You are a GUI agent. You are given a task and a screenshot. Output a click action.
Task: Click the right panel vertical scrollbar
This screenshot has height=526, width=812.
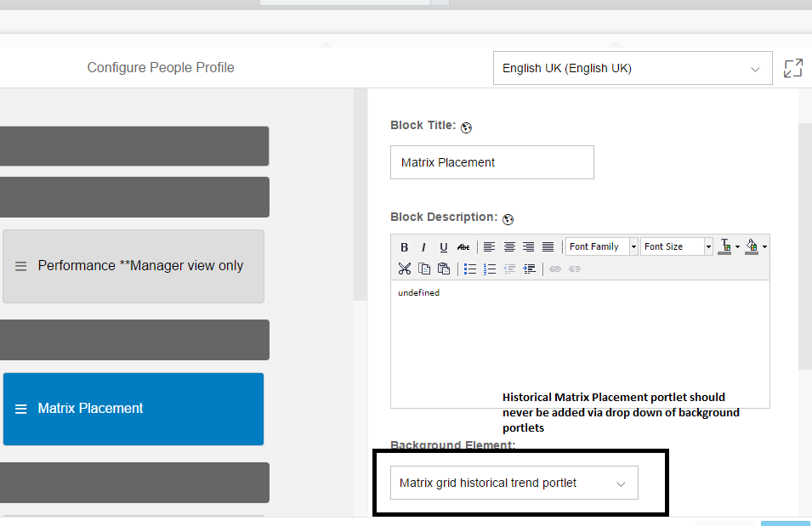point(805,246)
